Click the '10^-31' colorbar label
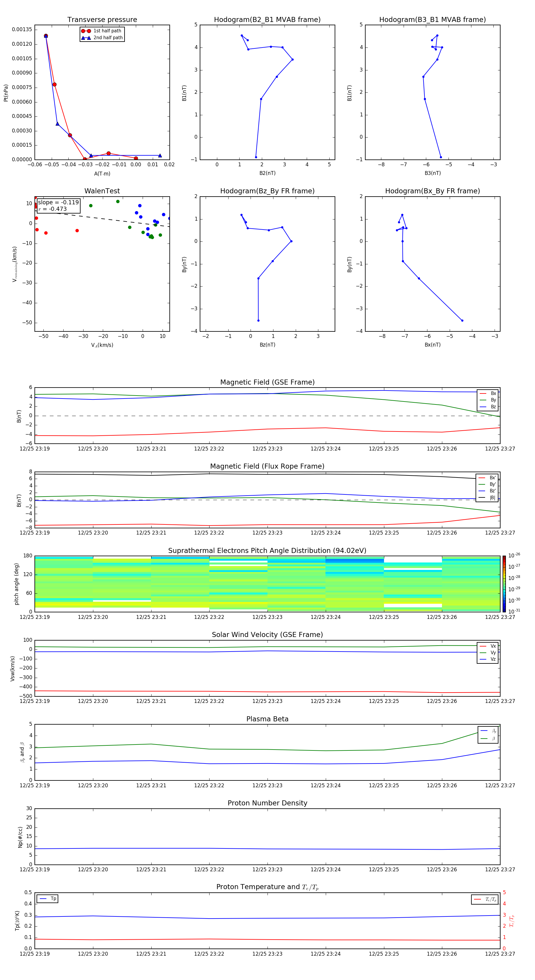 (514, 611)
